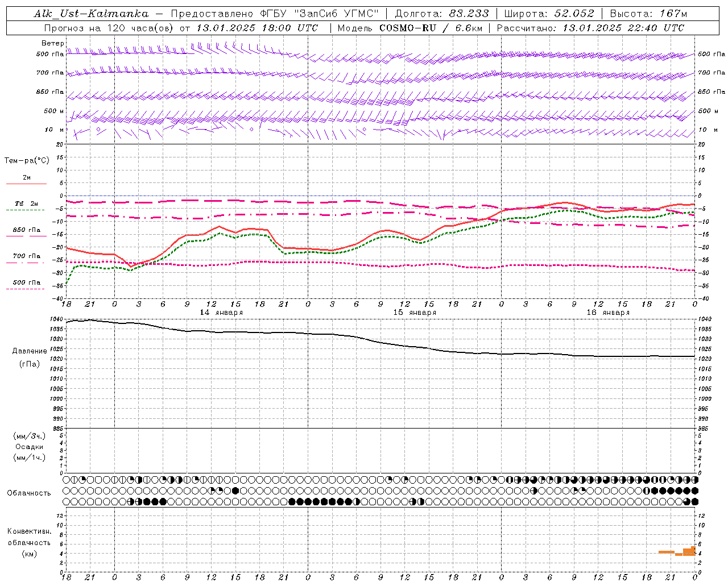The image size is (728, 582).
Task: Select the model name COSMO-RU / 6.6км
Action: (x=431, y=28)
